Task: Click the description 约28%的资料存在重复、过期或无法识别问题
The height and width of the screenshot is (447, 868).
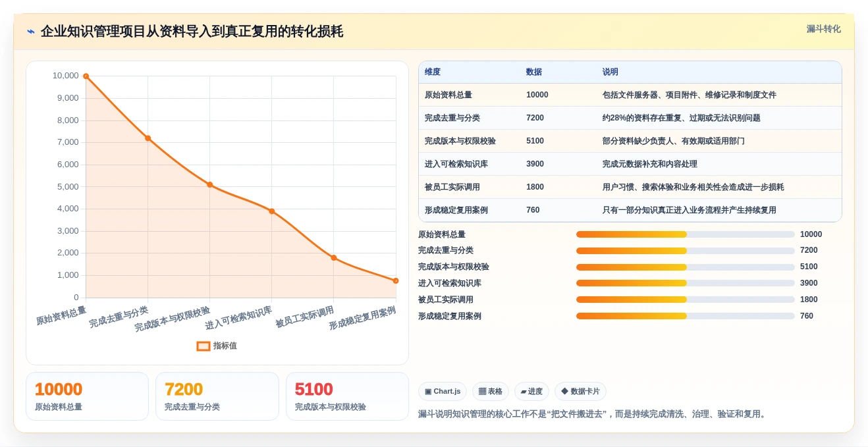Action: pyautogui.click(x=682, y=118)
